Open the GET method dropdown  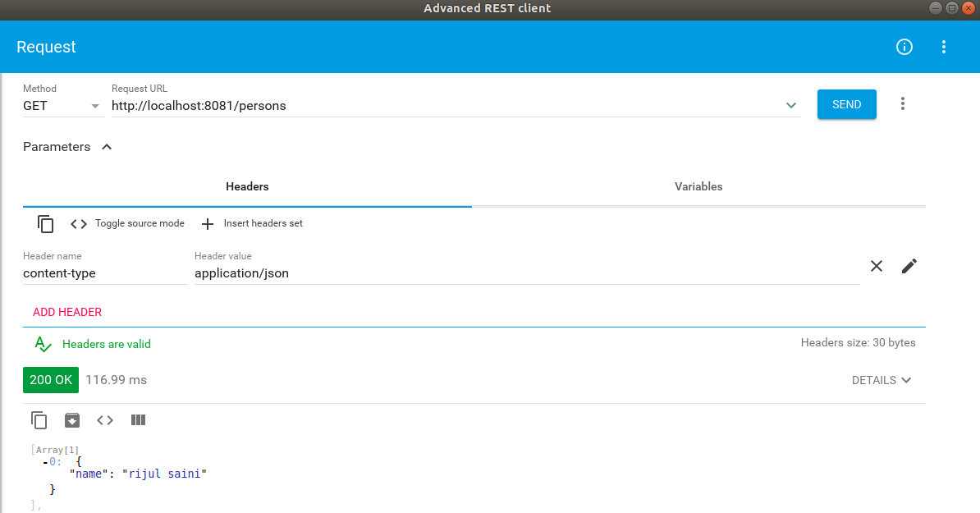(x=62, y=106)
